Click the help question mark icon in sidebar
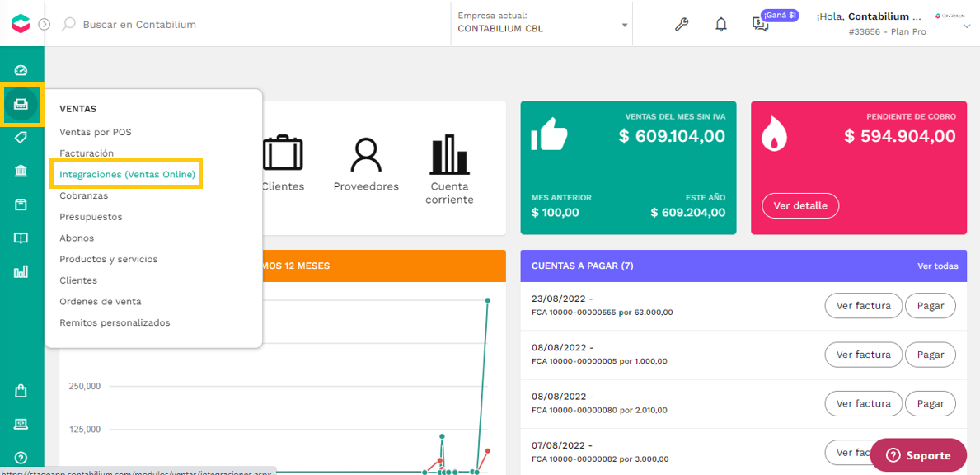The width and height of the screenshot is (980, 475). pos(22,458)
